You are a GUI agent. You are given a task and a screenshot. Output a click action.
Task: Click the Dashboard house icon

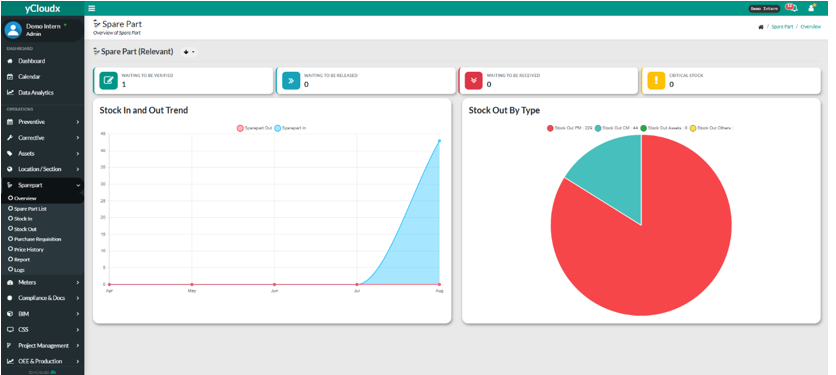10,61
